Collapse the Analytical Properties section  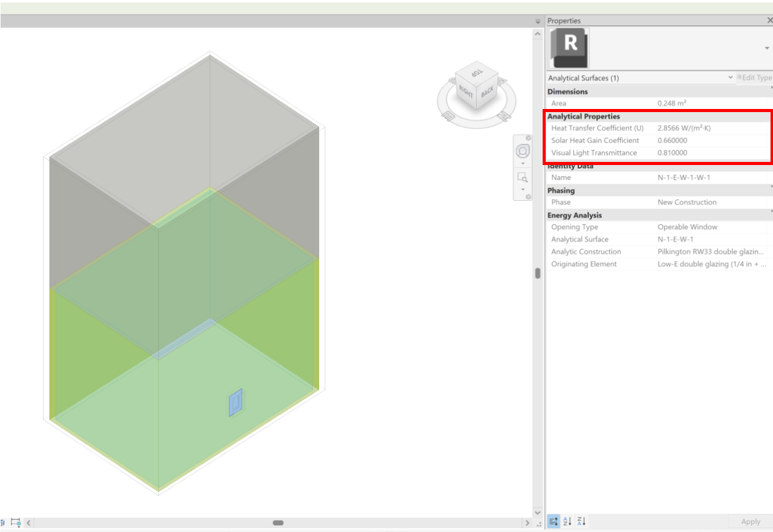tap(659, 116)
